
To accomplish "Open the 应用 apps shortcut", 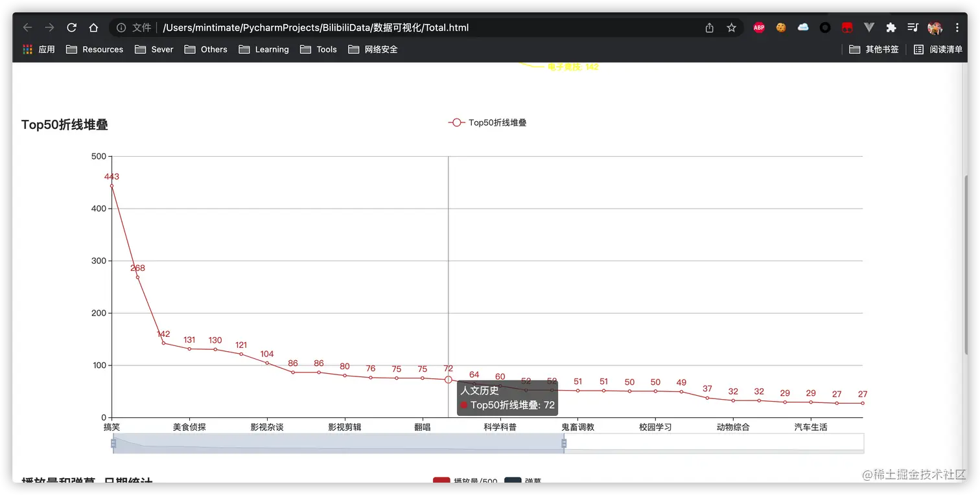I will pos(39,49).
